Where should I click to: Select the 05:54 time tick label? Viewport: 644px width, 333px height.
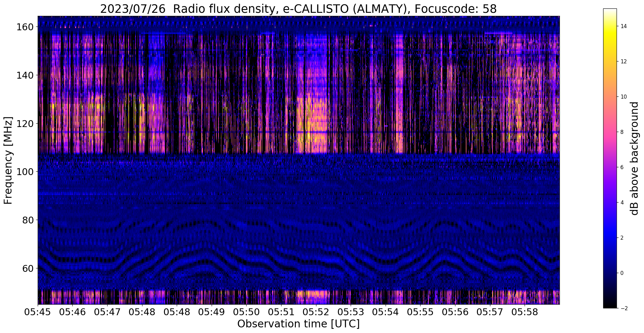click(386, 312)
